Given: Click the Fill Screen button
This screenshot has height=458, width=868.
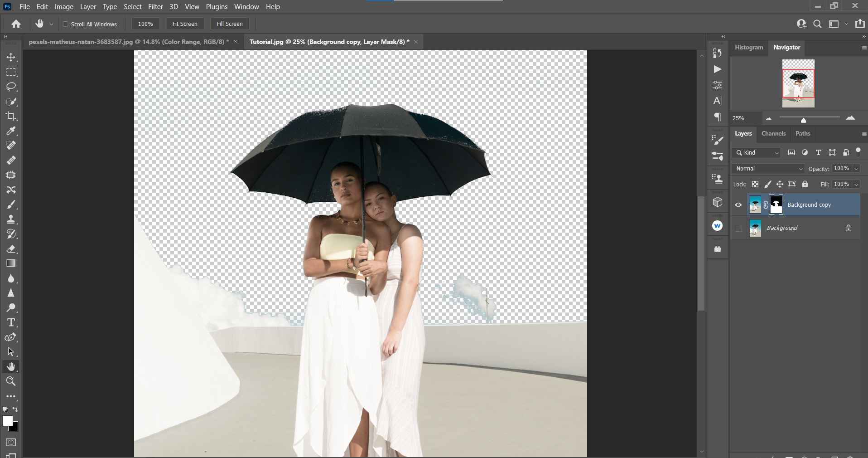Looking at the screenshot, I should coord(230,24).
